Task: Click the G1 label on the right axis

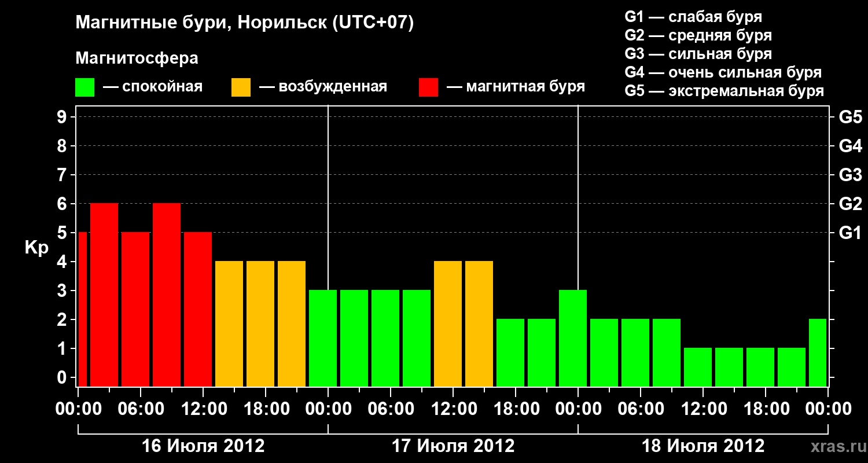Action: tap(850, 233)
